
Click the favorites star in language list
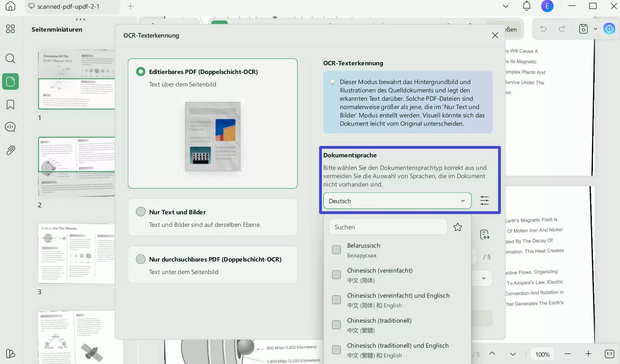point(458,227)
